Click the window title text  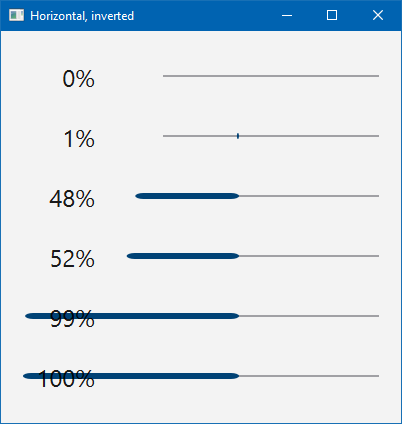(82, 16)
